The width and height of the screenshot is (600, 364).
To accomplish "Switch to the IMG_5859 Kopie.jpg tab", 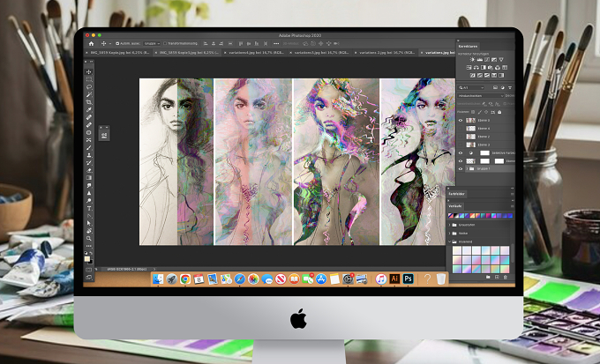I will pyautogui.click(x=119, y=53).
